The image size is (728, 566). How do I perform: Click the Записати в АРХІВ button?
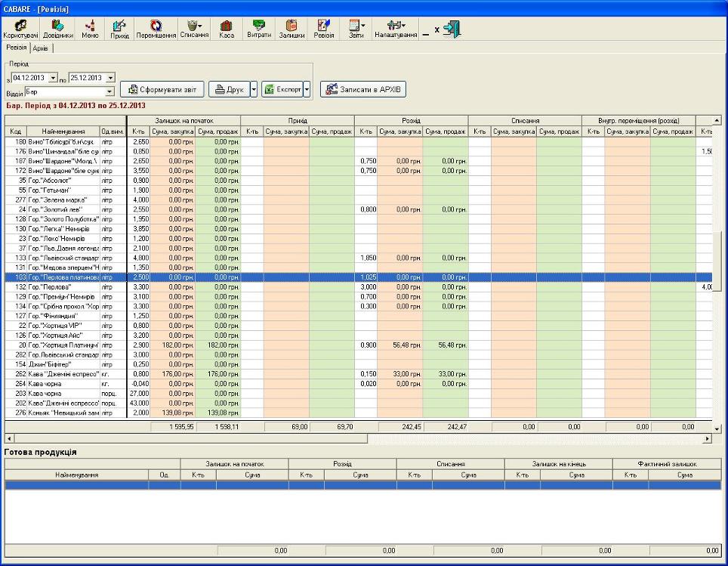(363, 89)
